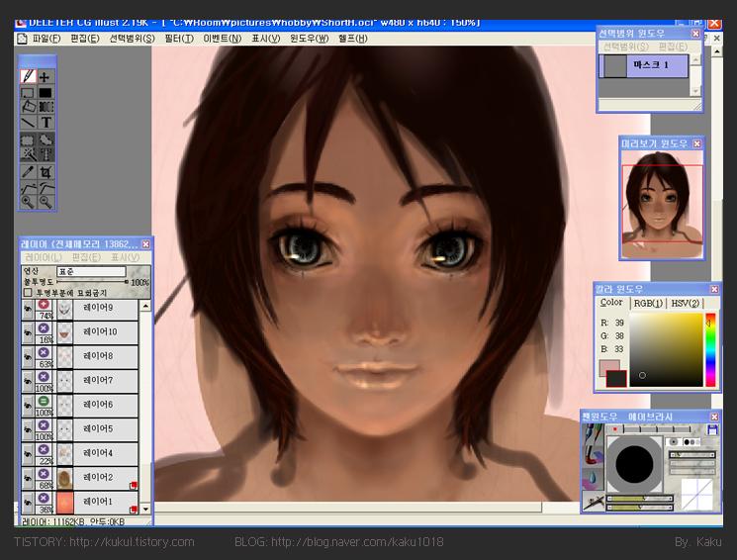Image resolution: width=737 pixels, height=560 pixels.
Task: Switch to the RGB(1) color tab
Action: 648,304
